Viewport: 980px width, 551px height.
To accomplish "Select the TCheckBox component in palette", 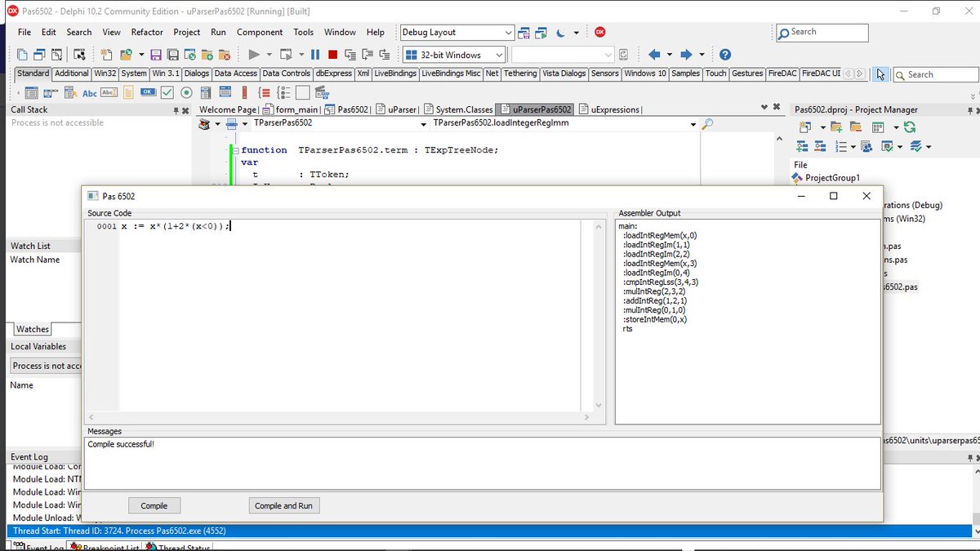I will [x=167, y=93].
